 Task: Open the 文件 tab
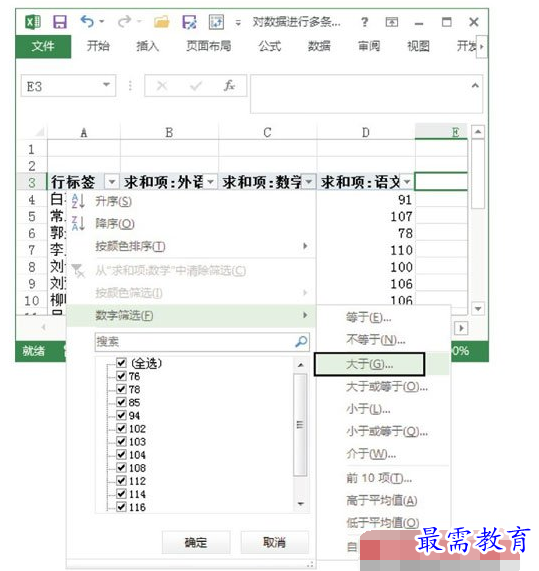pos(43,46)
